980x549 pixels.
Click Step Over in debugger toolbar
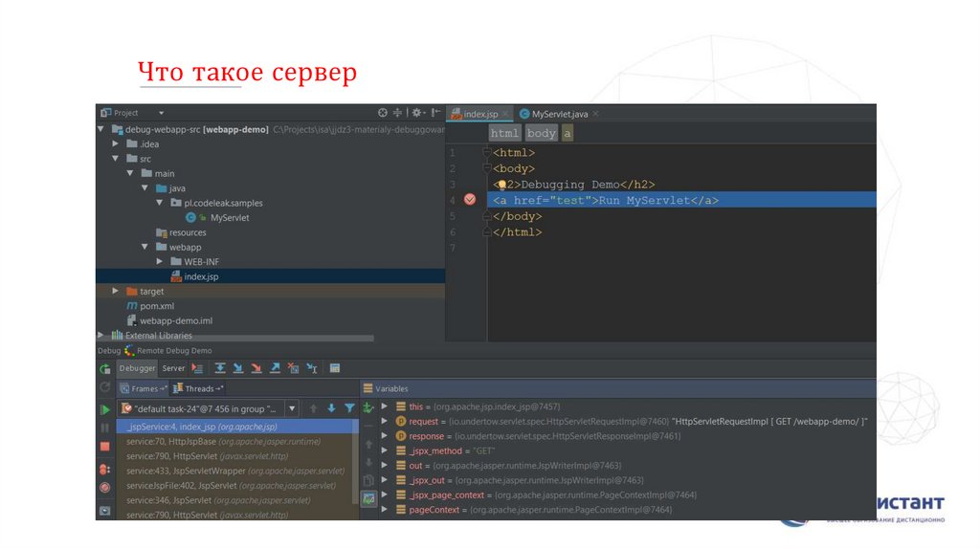[x=219, y=368]
